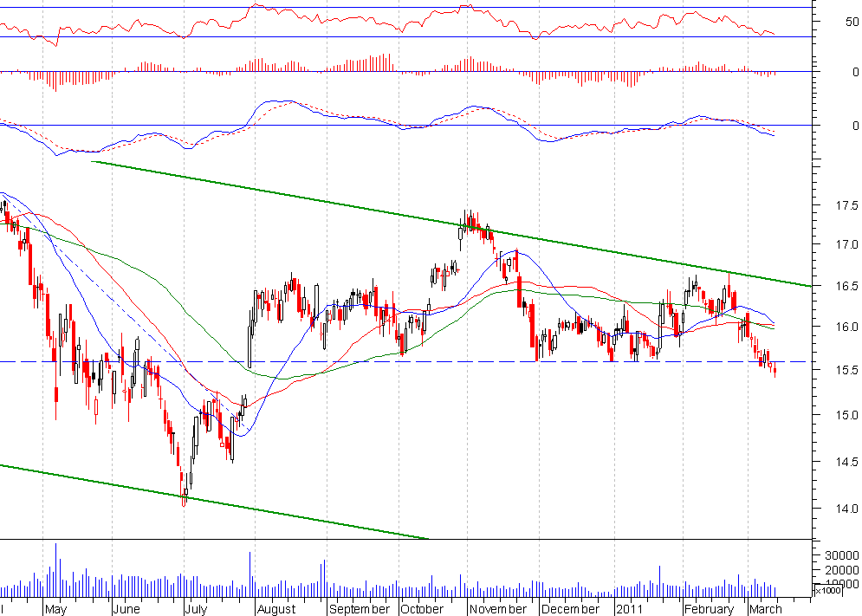
Task: Click the 15.0 price axis label
Action: (x=846, y=415)
